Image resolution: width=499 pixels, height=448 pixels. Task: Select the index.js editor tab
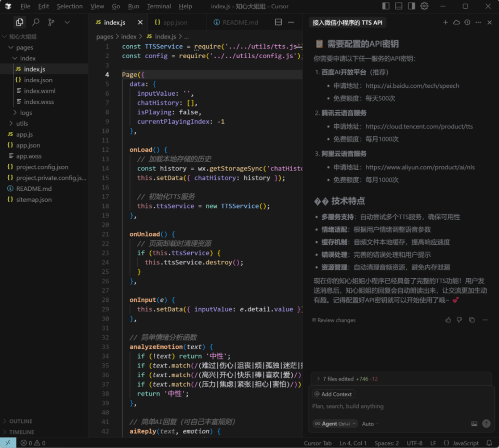pyautogui.click(x=110, y=22)
